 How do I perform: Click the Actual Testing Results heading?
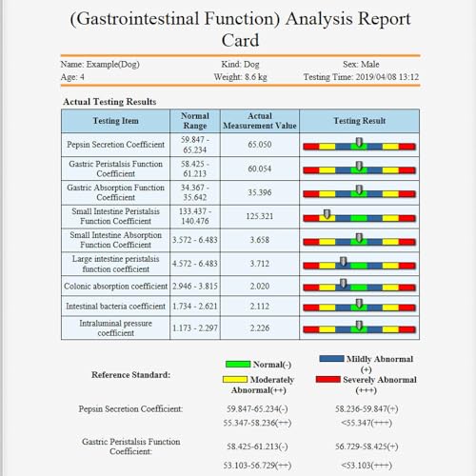[x=109, y=102]
